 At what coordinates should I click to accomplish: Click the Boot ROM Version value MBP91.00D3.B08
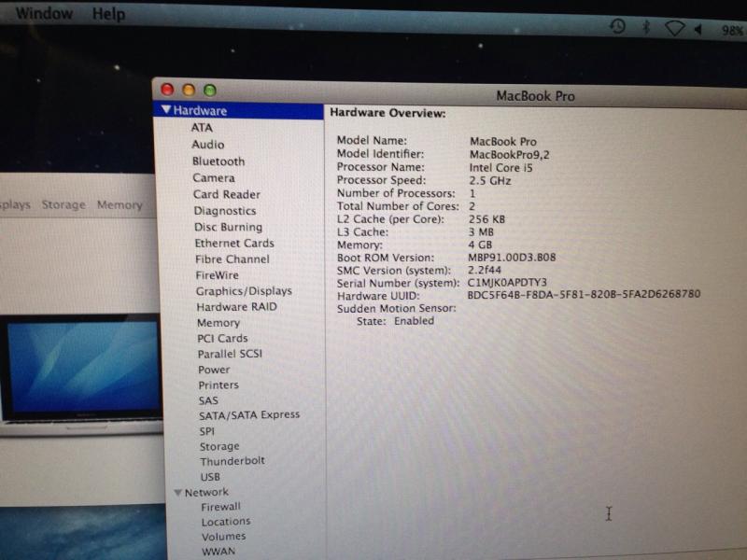pos(512,258)
